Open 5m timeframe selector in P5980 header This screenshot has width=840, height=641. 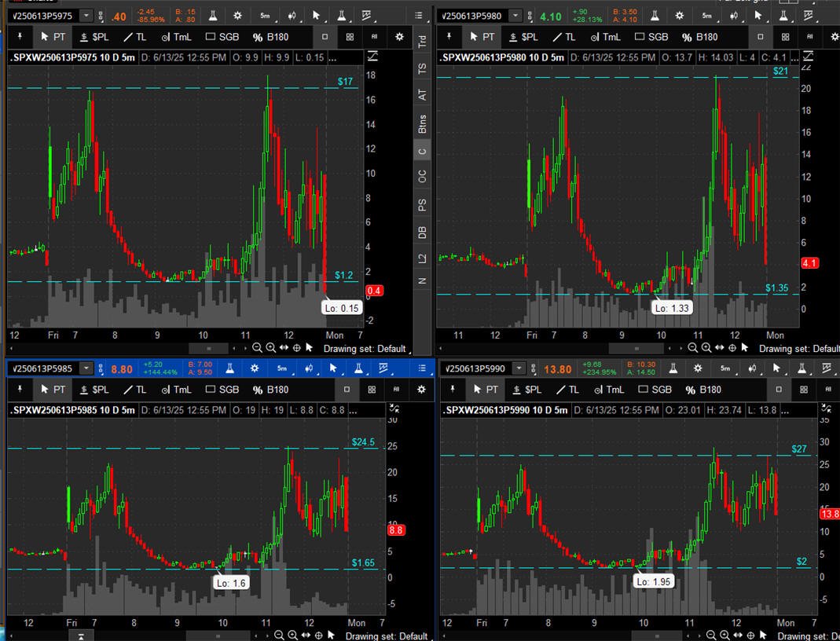(708, 16)
